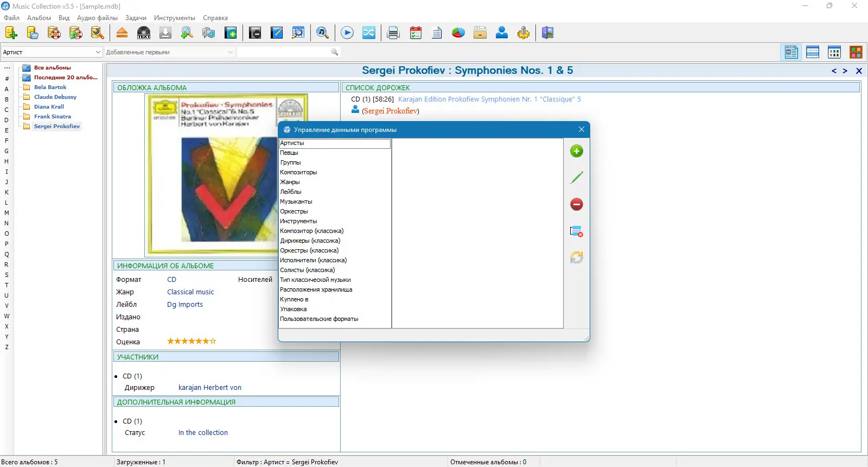Click the printer icon in the toolbar
Viewport: 868px width, 467px height.
point(393,33)
